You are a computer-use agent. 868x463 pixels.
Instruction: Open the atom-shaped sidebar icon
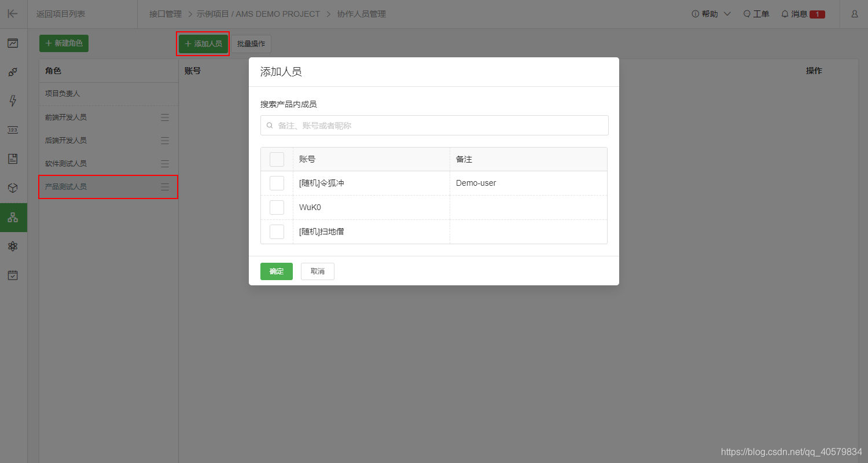13,246
